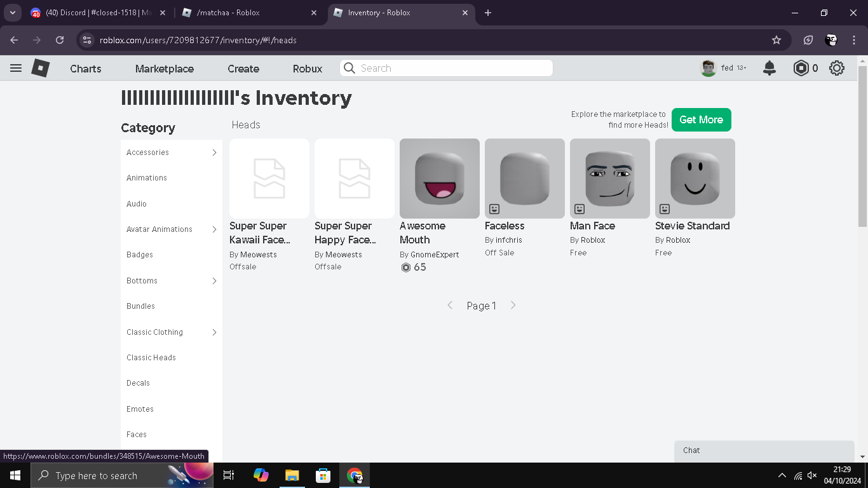Image resolution: width=868 pixels, height=488 pixels.
Task: Open the Stevie Standard head thumbnail
Action: [695, 179]
